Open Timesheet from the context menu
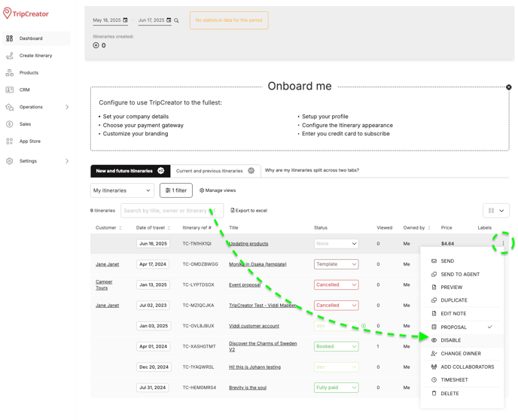Image resolution: width=518 pixels, height=420 pixels. tap(454, 380)
